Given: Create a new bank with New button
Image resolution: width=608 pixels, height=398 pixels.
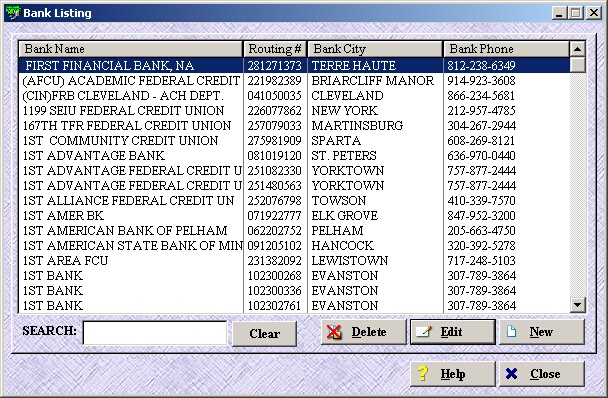Looking at the screenshot, I should coord(542,332).
